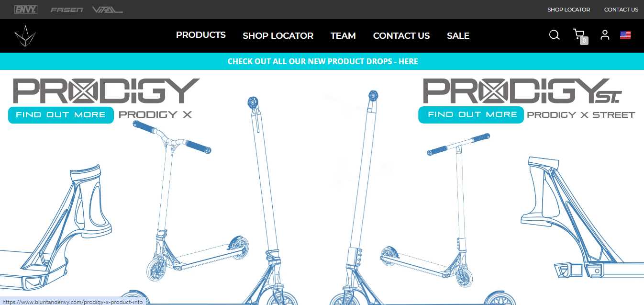Screen dimensions: 644x305
Task: Open the Team menu item
Action: (x=343, y=36)
